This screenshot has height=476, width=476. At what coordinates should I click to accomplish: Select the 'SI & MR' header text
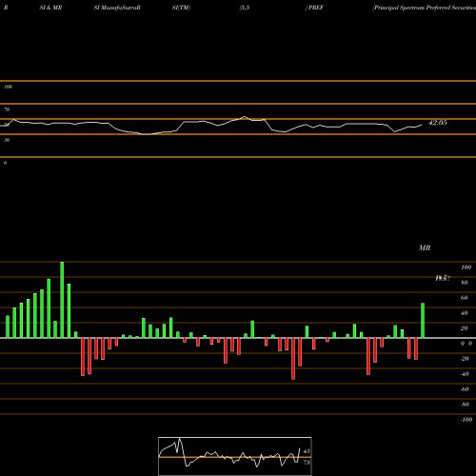(x=50, y=8)
